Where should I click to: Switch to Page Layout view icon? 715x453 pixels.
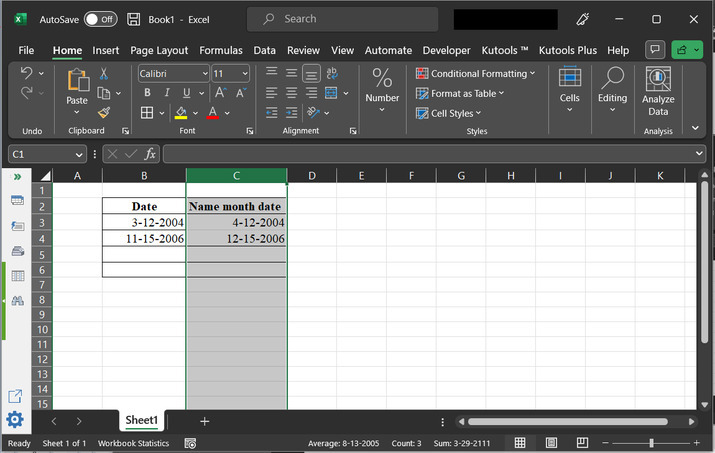[x=550, y=443]
